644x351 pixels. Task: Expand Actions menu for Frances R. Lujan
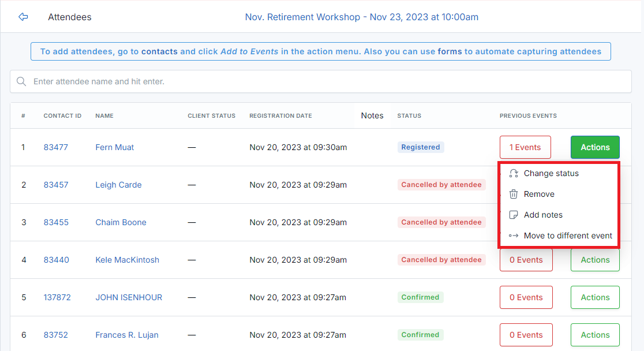coord(595,335)
